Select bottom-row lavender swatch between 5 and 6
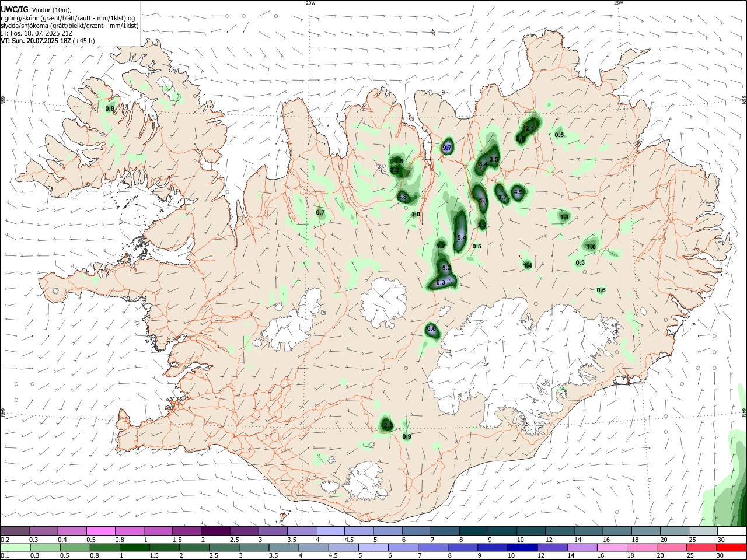 372,547
